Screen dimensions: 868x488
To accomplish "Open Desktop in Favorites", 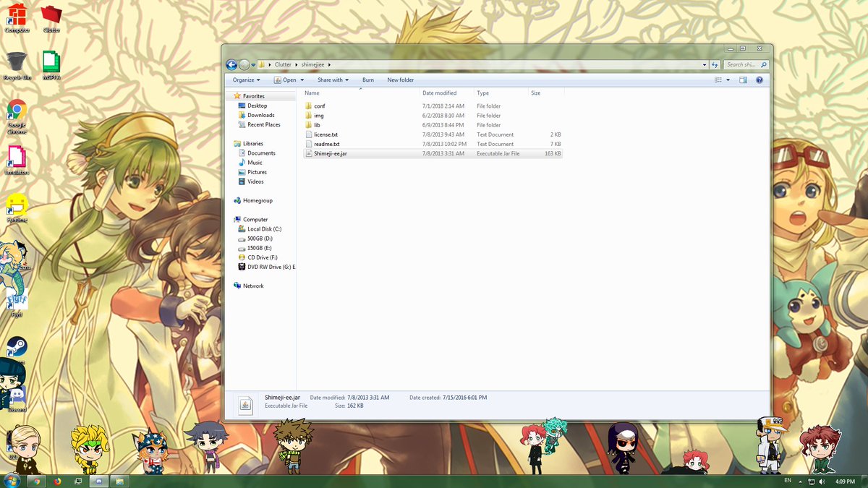I will (257, 106).
